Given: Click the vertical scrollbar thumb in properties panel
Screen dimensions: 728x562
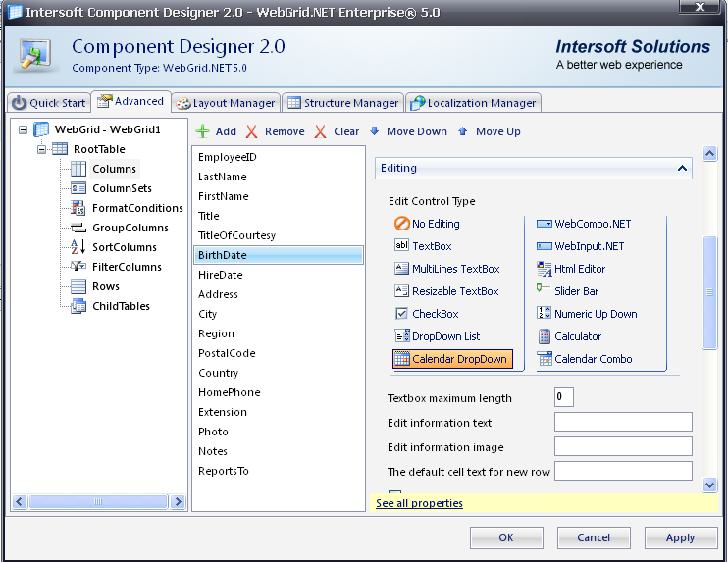Looking at the screenshot, I should [709, 292].
